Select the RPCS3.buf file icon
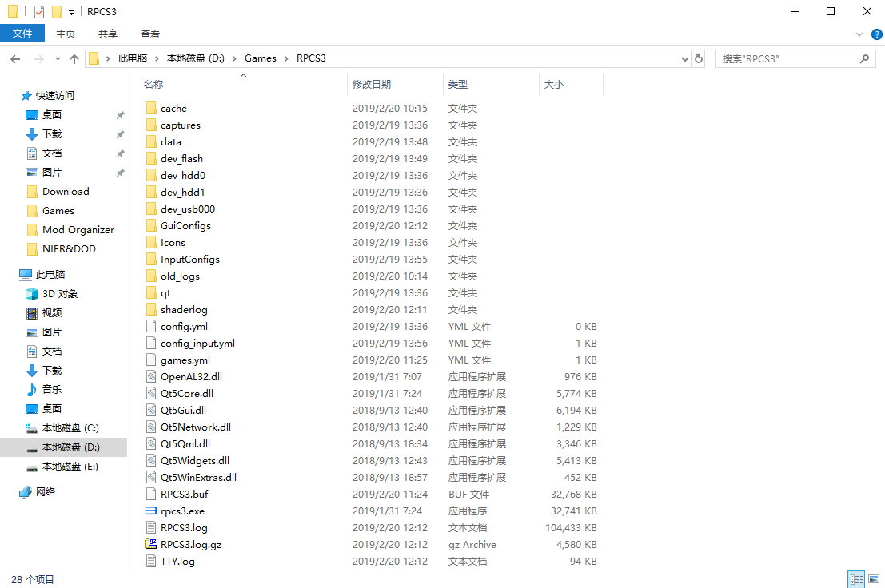 click(x=151, y=494)
